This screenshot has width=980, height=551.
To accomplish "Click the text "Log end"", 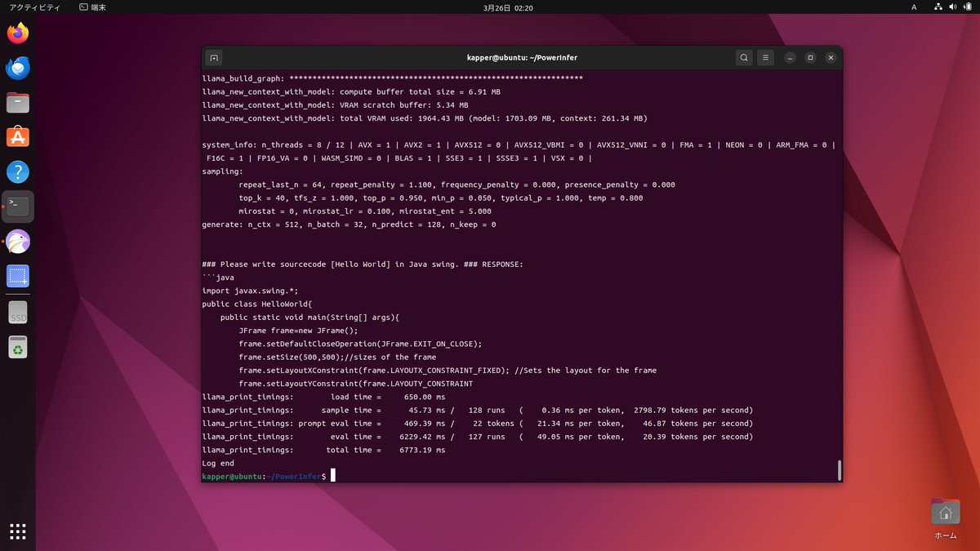I will [218, 463].
